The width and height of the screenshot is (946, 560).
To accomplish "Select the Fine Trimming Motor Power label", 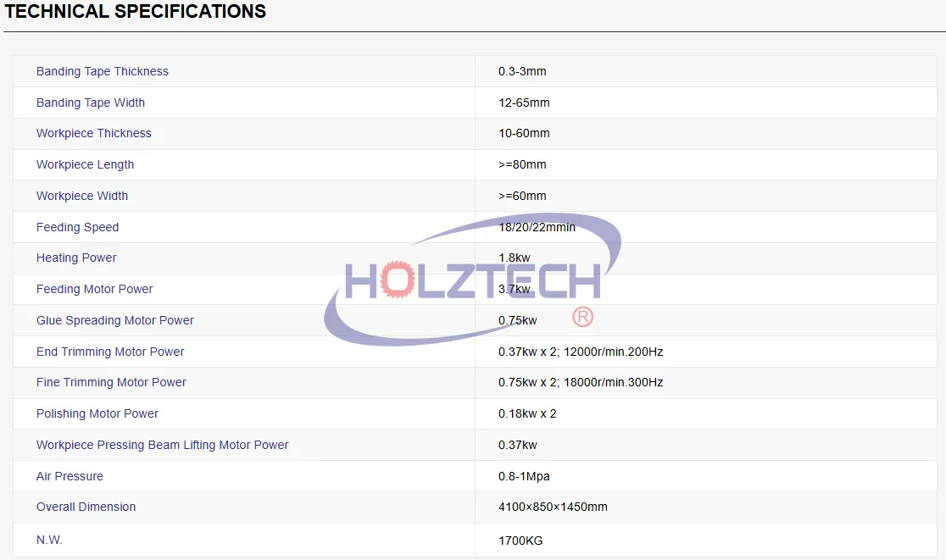I will click(111, 382).
